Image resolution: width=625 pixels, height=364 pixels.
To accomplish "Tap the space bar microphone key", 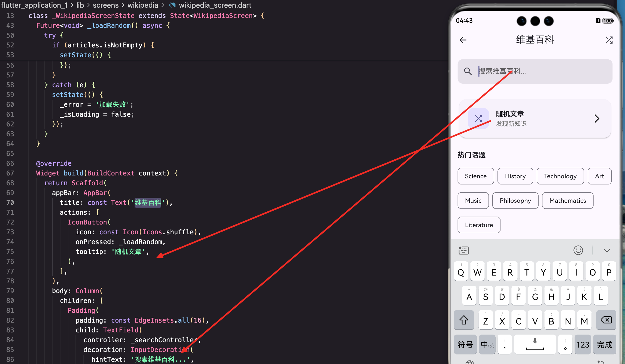I will coord(535,344).
